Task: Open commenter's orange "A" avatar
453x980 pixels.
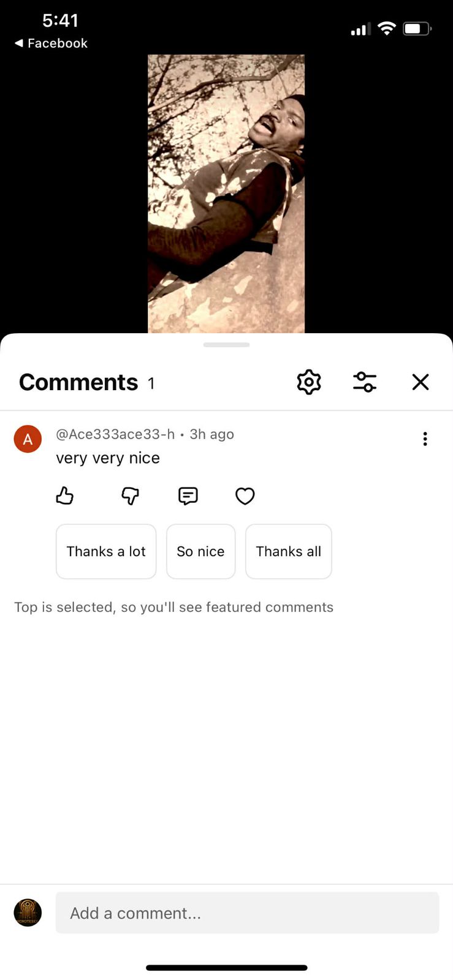Action: [28, 439]
